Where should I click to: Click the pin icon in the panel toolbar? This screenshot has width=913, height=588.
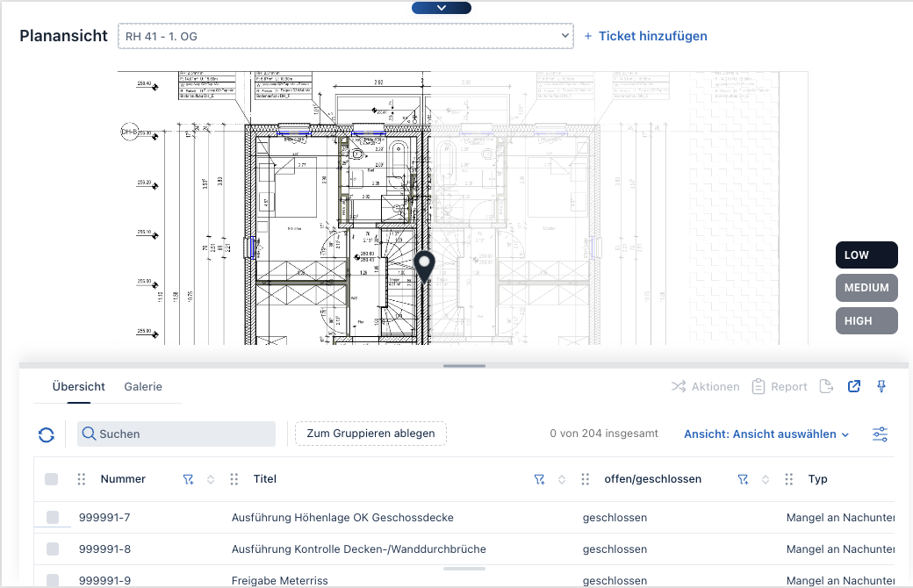click(881, 387)
